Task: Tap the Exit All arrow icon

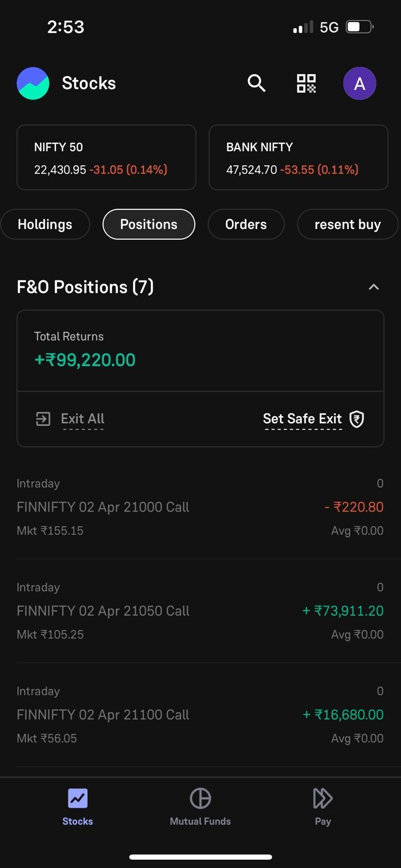Action: (43, 419)
